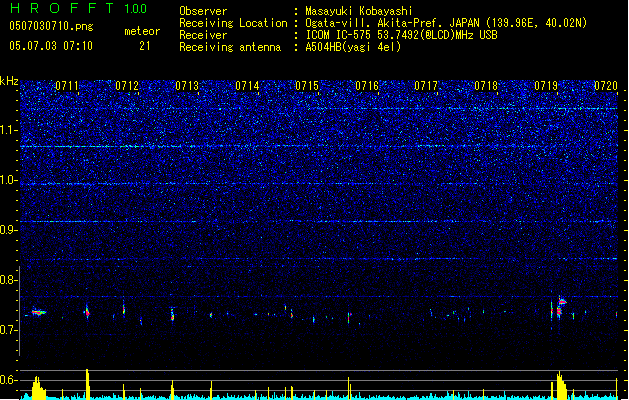629x400 pixels.
Task: Click the 0713 time marker
Action: [187, 86]
